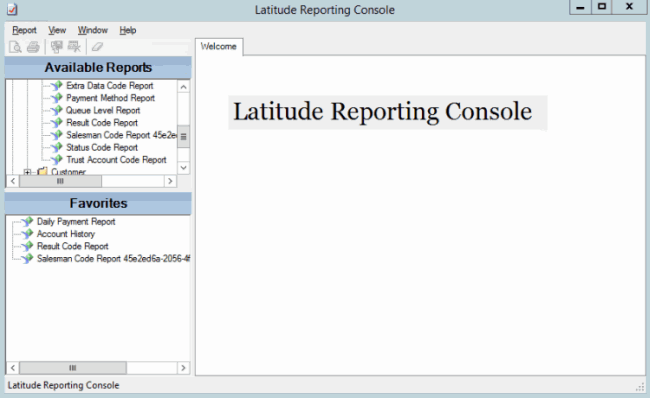Click the Available Reports panel header

pyautogui.click(x=98, y=68)
